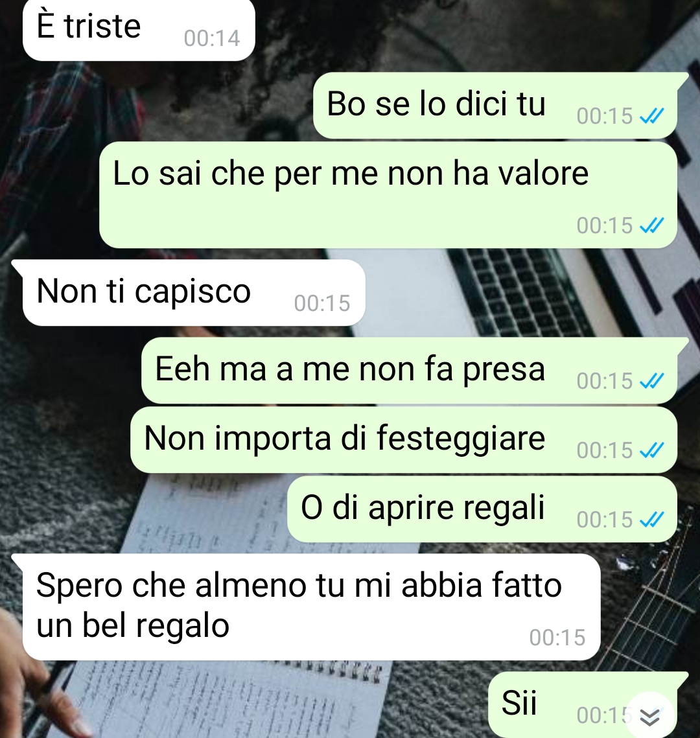Click read receipt ticks on 'Bo se lo dici tu'
Viewport: 700px width, 738px height.
652,116
